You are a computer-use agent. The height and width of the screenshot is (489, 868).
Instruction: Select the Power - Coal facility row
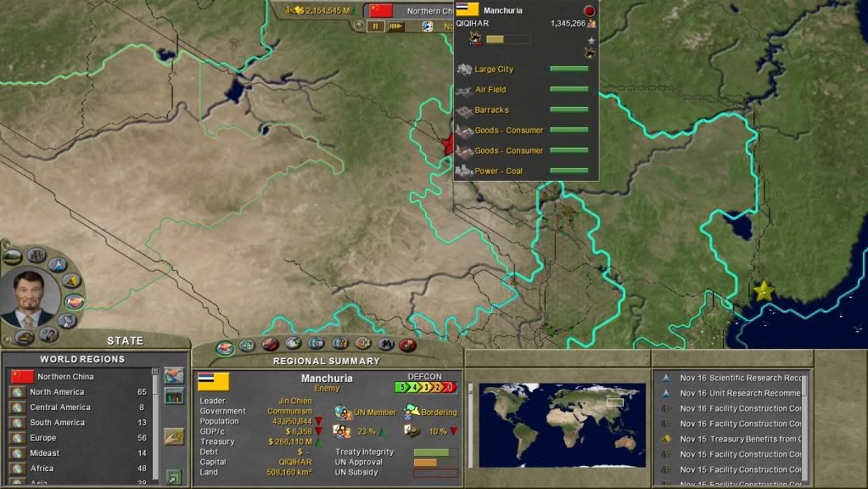522,171
